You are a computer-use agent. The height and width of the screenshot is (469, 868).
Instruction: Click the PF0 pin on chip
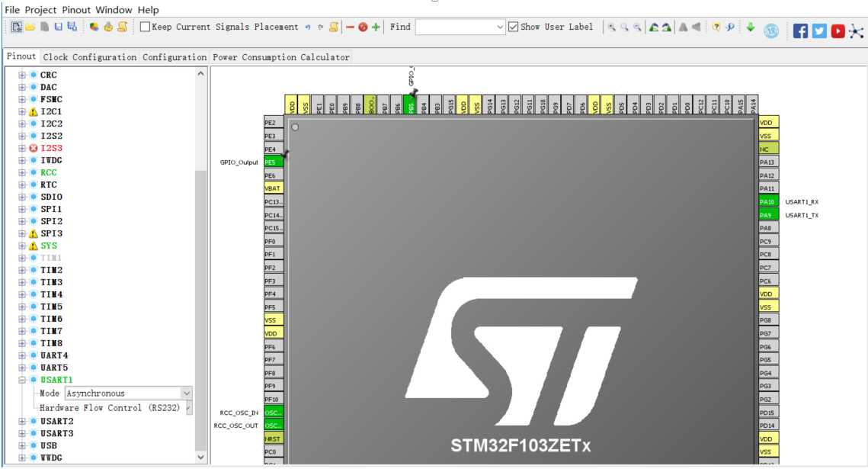click(274, 242)
